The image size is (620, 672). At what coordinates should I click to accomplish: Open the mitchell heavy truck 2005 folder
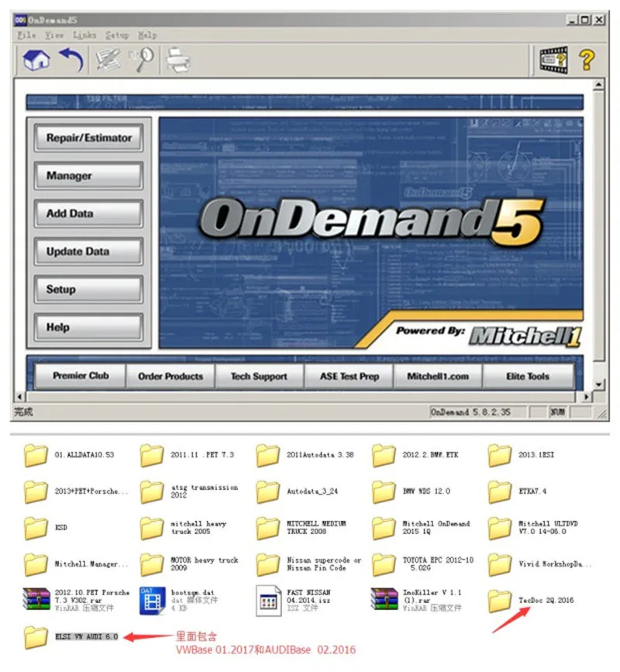(x=184, y=528)
